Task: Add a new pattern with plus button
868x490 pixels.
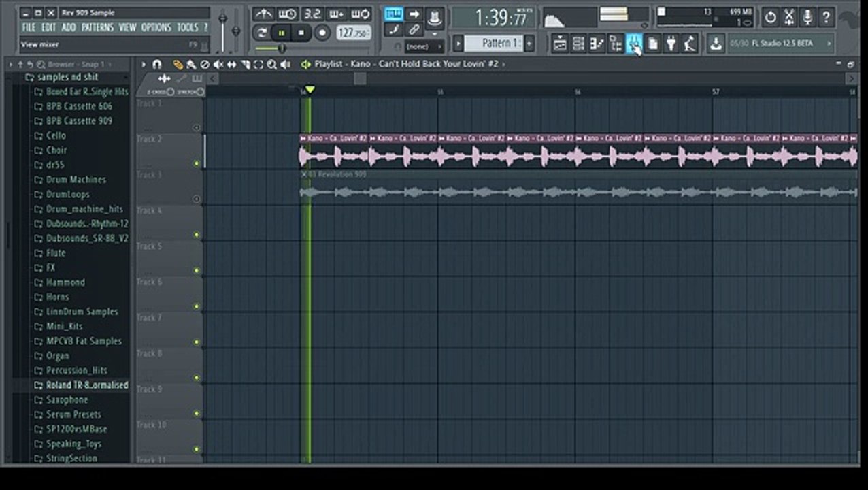Action: click(529, 44)
